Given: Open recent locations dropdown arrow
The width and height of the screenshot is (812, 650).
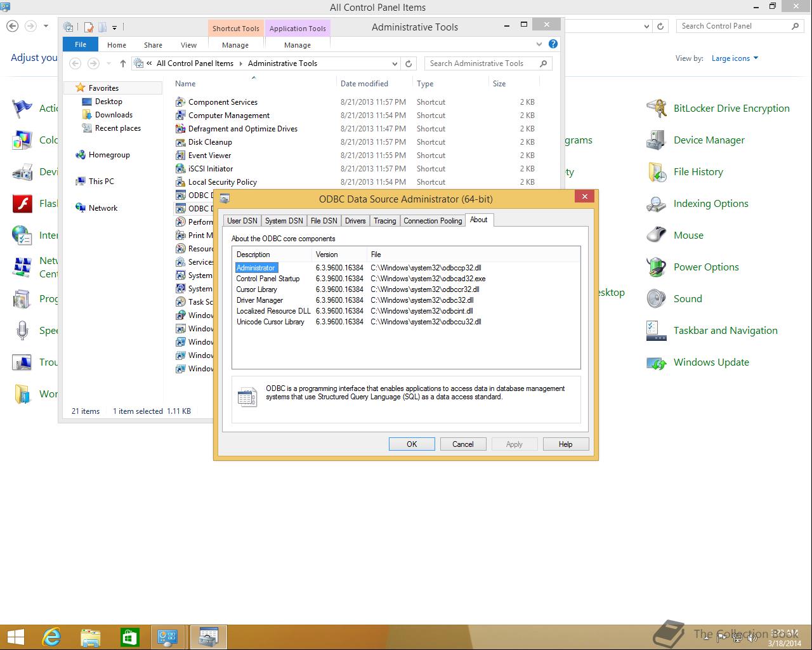Looking at the screenshot, I should pyautogui.click(x=108, y=63).
